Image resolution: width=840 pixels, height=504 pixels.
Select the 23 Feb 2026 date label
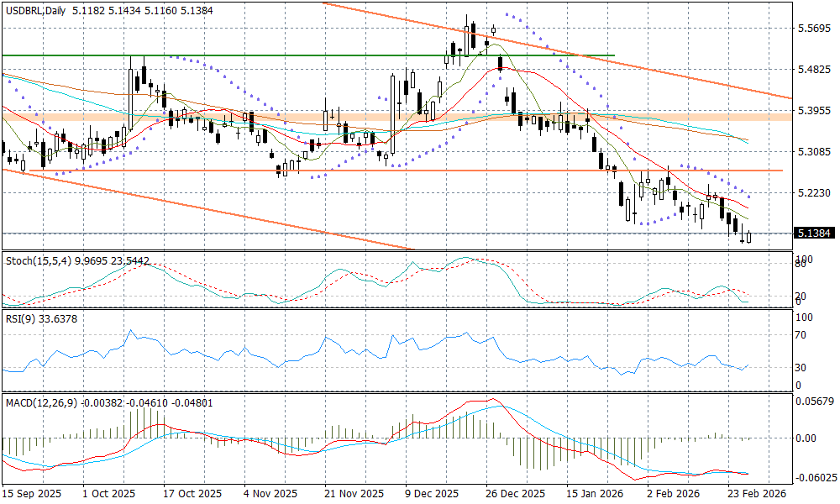tap(757, 495)
